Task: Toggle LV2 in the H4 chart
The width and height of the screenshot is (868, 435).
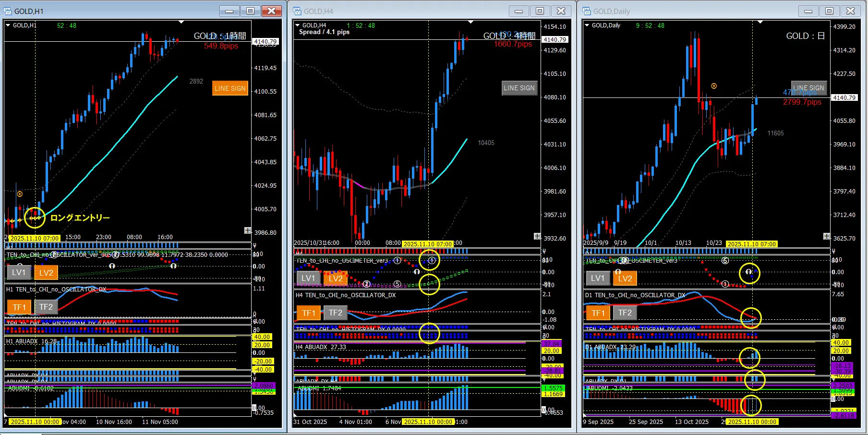Action: 336,278
